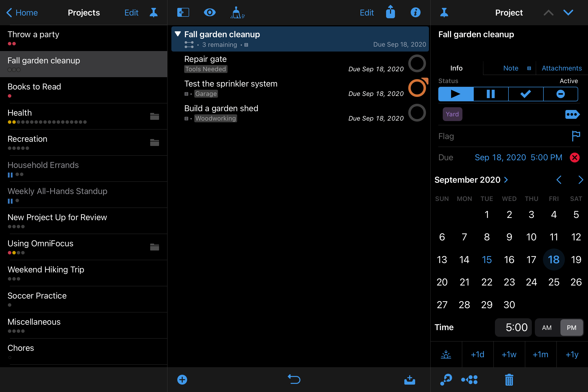Mark Repair gate task complete
Screen dimensions: 588x392
click(x=417, y=64)
